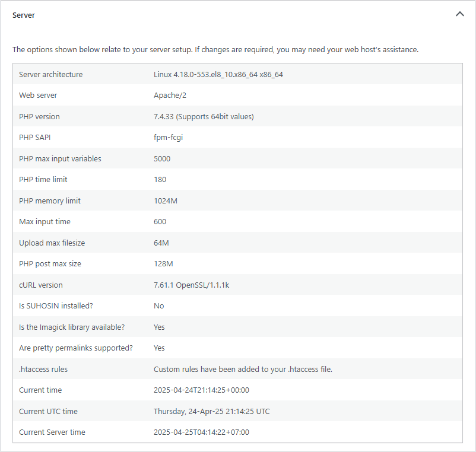
Task: Click the PHP post max size 128M value
Action: [163, 264]
